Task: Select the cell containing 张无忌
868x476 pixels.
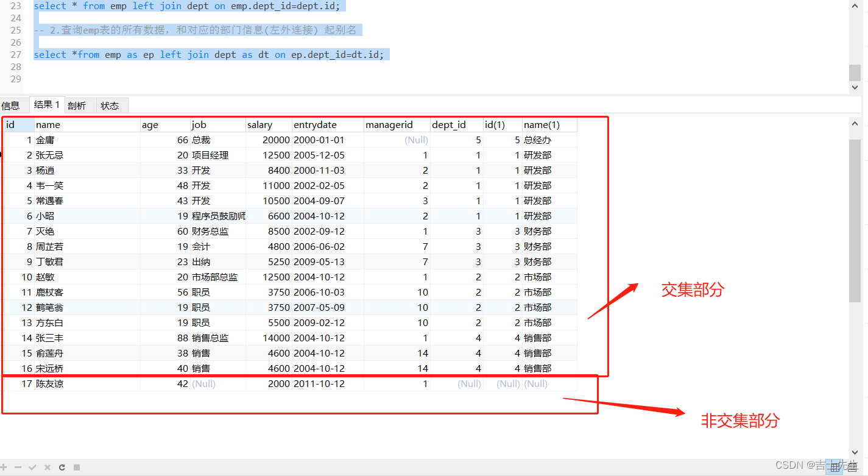Action: click(88, 155)
